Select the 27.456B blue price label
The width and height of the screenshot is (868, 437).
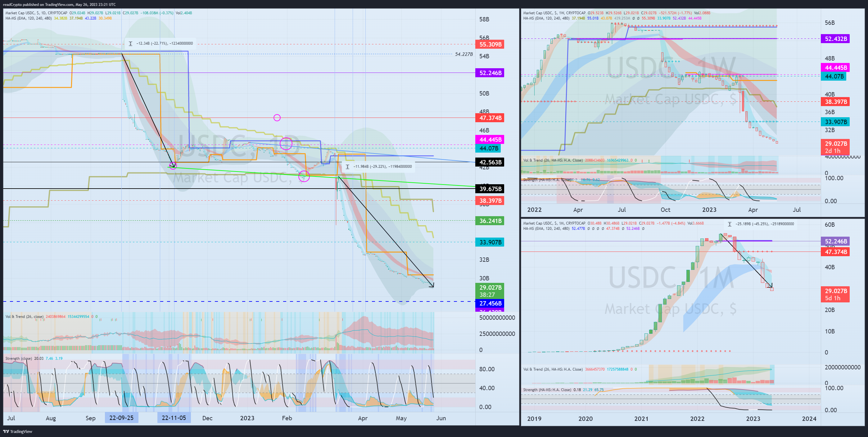tap(490, 303)
